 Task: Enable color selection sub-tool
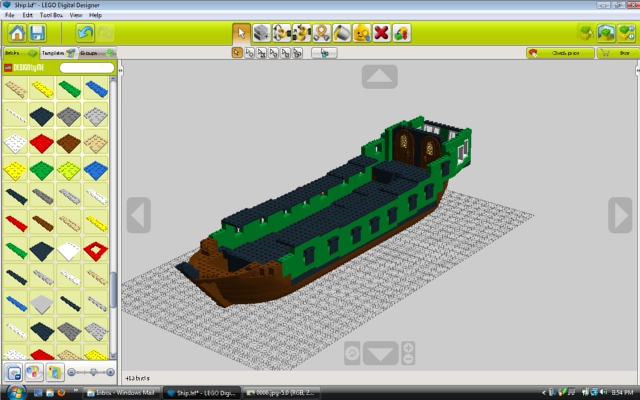coord(273,53)
